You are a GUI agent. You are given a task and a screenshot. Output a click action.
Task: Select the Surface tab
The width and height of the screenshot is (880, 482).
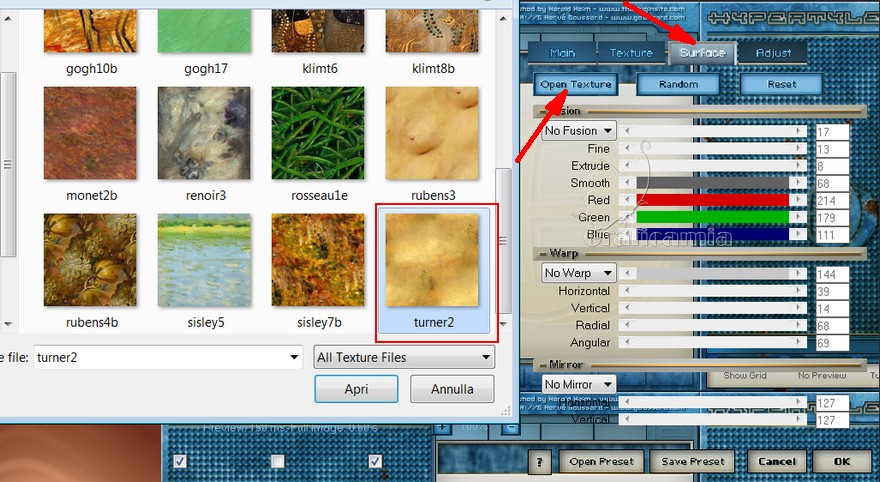(702, 53)
